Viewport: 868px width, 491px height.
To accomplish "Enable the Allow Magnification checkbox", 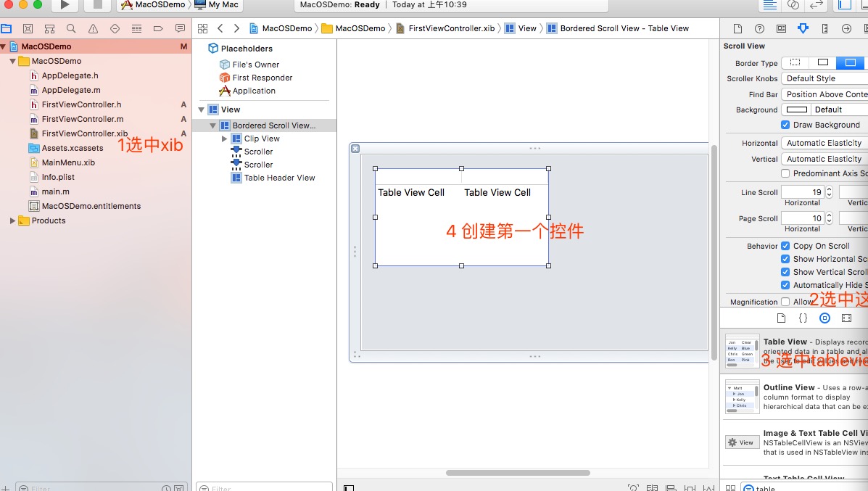I will [x=785, y=302].
